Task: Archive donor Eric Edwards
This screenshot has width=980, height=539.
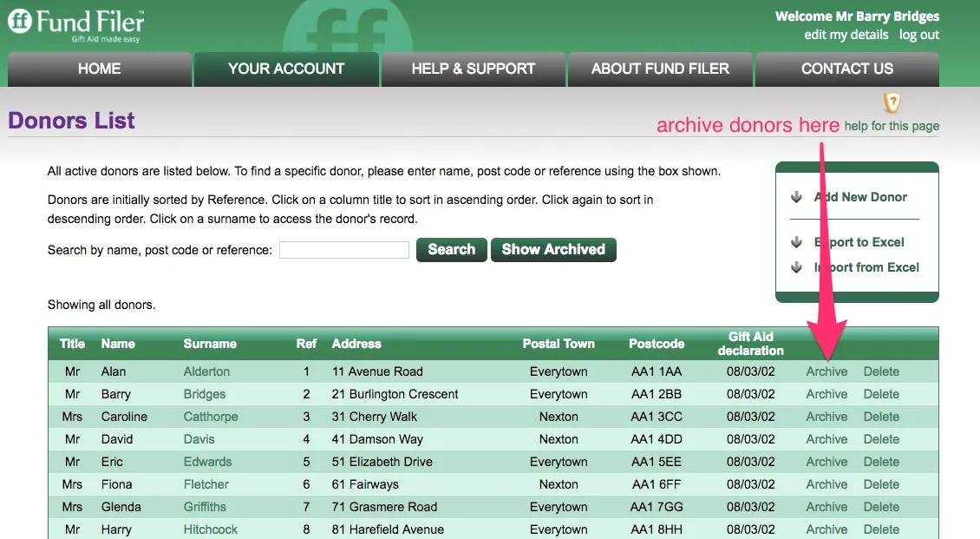Action: [x=826, y=462]
